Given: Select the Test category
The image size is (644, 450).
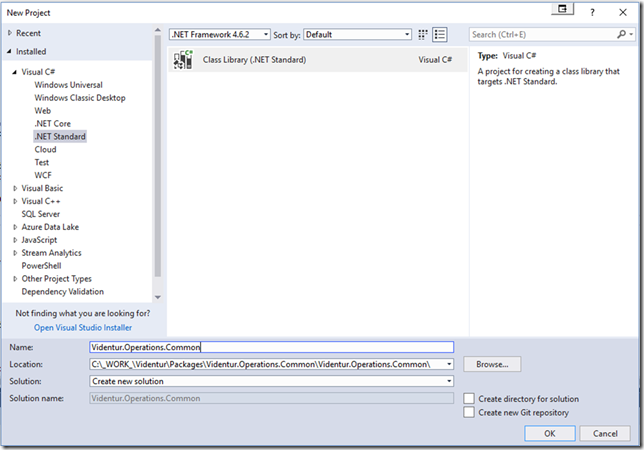Looking at the screenshot, I should pos(41,162).
